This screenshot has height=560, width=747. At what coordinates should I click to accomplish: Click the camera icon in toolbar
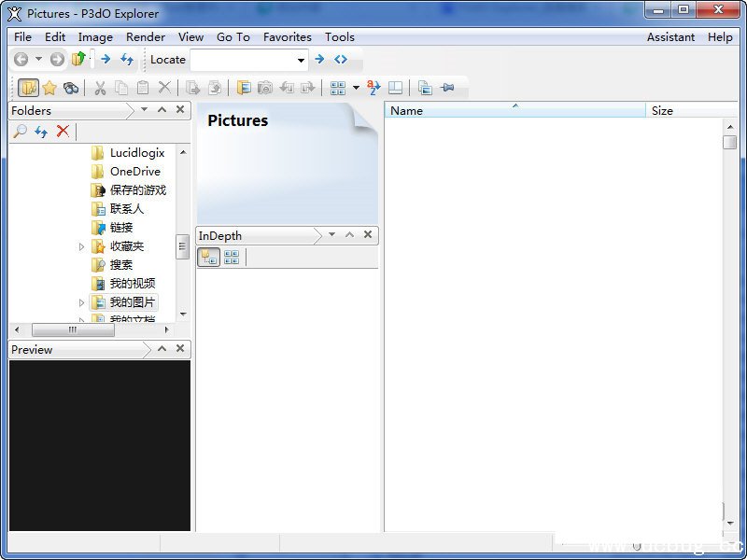tap(265, 88)
